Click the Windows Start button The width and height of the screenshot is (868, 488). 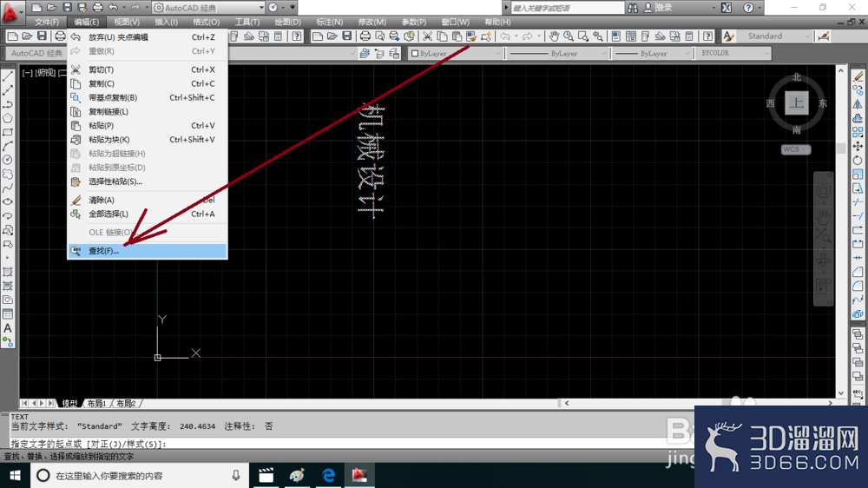click(x=15, y=476)
